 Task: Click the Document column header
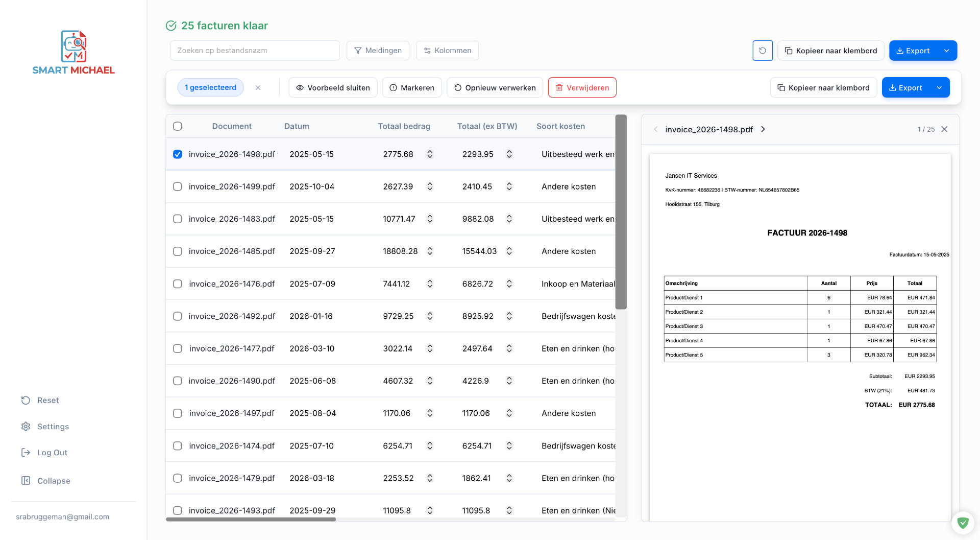pos(232,126)
